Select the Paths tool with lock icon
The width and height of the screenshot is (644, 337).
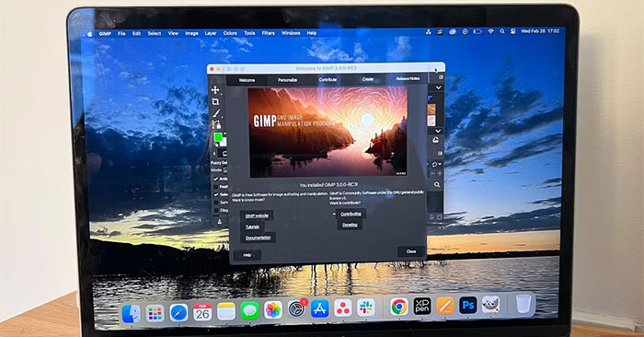point(216,124)
